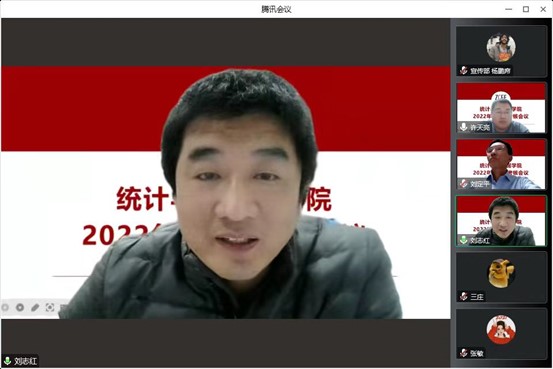Click the green microphone beside 刘志红 at bottom-left
The height and width of the screenshot is (369, 553).
(7, 361)
